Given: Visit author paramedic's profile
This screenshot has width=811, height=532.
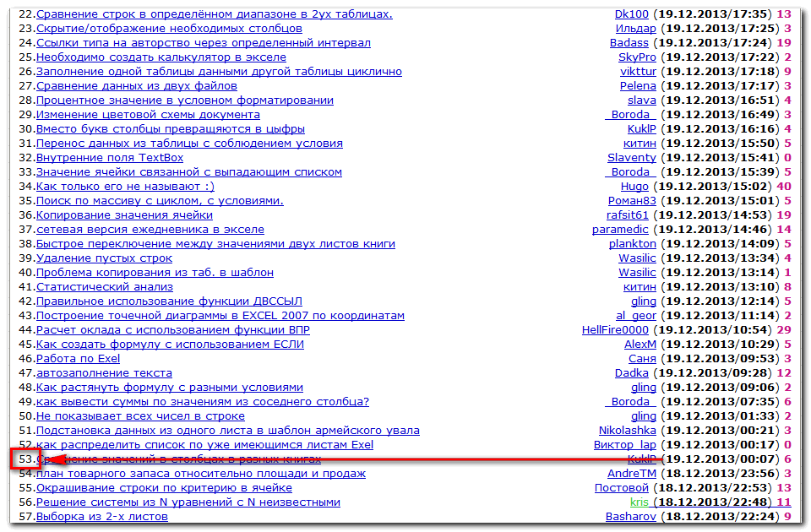Looking at the screenshot, I should point(620,230).
